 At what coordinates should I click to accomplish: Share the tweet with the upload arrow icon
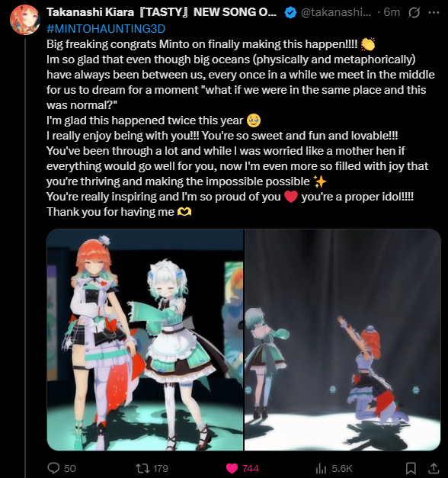tap(434, 468)
